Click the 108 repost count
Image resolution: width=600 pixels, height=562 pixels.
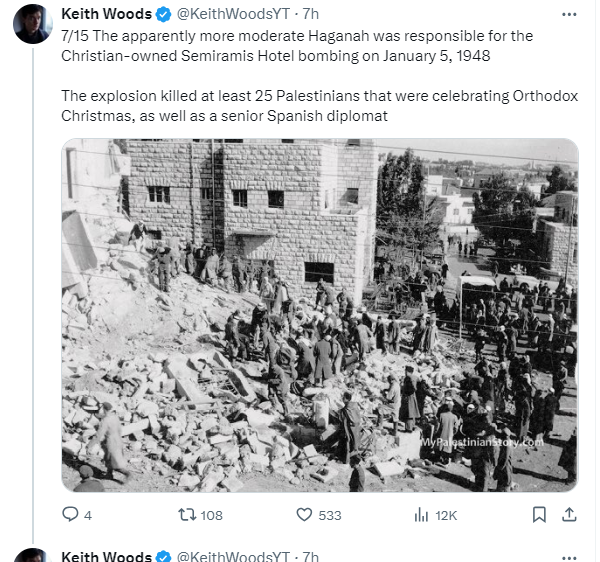coord(211,515)
